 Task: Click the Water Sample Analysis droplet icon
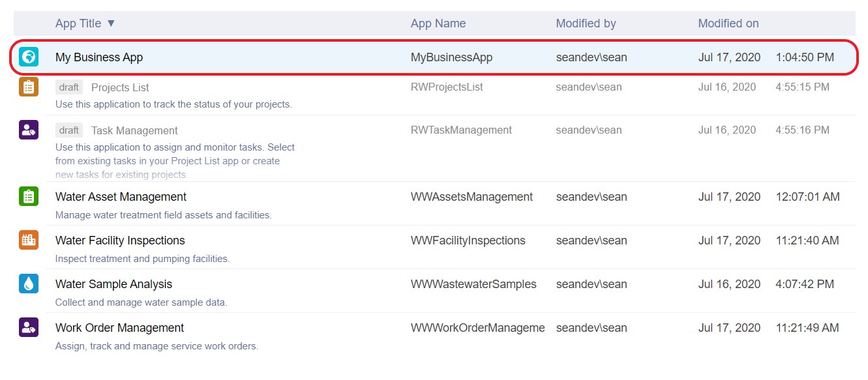point(29,284)
